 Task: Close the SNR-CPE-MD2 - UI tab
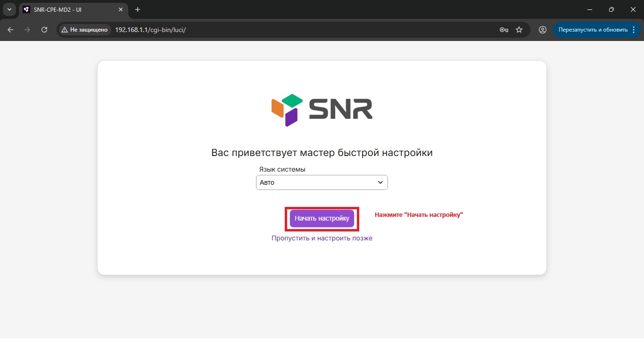coord(120,10)
